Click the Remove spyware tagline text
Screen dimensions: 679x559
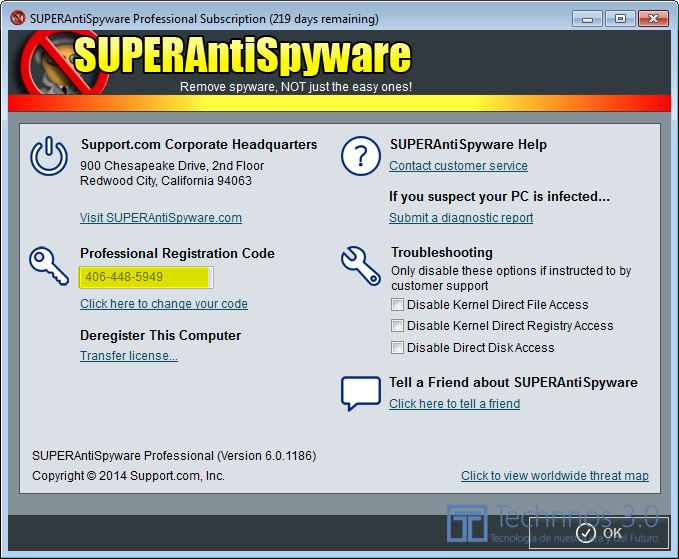click(x=296, y=87)
